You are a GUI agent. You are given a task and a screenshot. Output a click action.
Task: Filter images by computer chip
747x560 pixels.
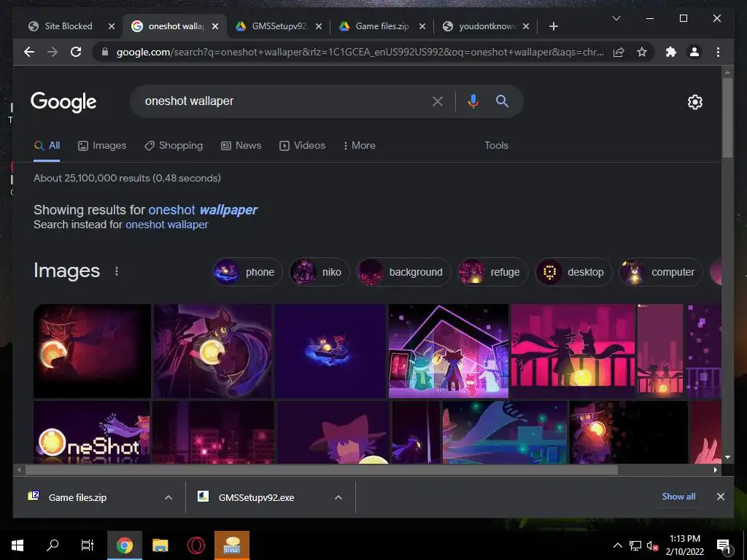click(660, 272)
